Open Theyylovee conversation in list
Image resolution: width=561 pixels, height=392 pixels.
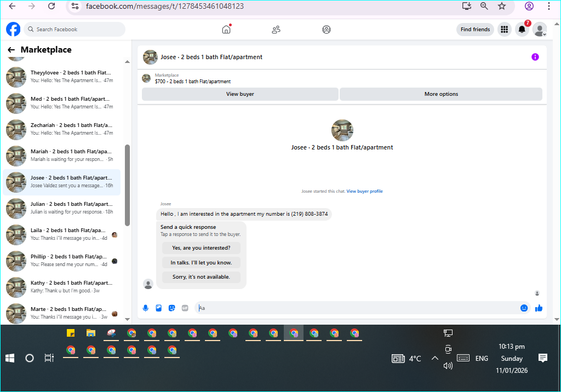(x=62, y=77)
